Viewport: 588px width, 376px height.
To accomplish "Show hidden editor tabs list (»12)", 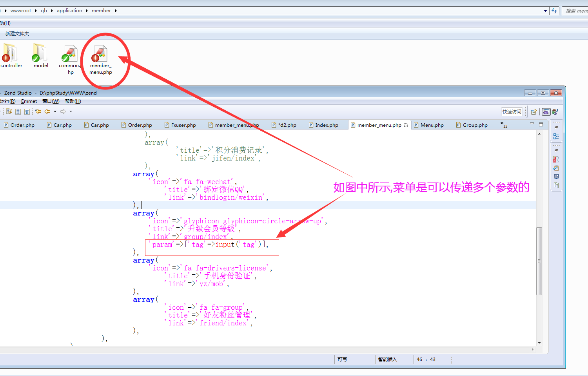I will click(x=504, y=125).
